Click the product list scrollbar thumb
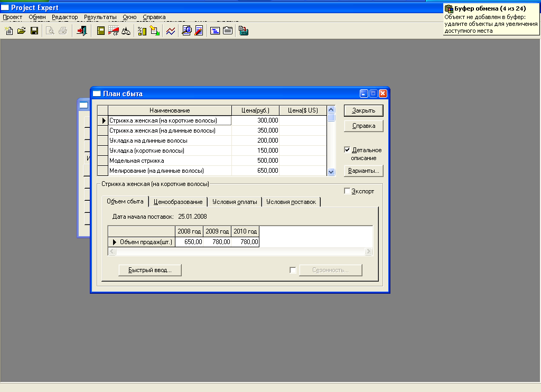This screenshot has height=392, width=541. pyautogui.click(x=331, y=118)
